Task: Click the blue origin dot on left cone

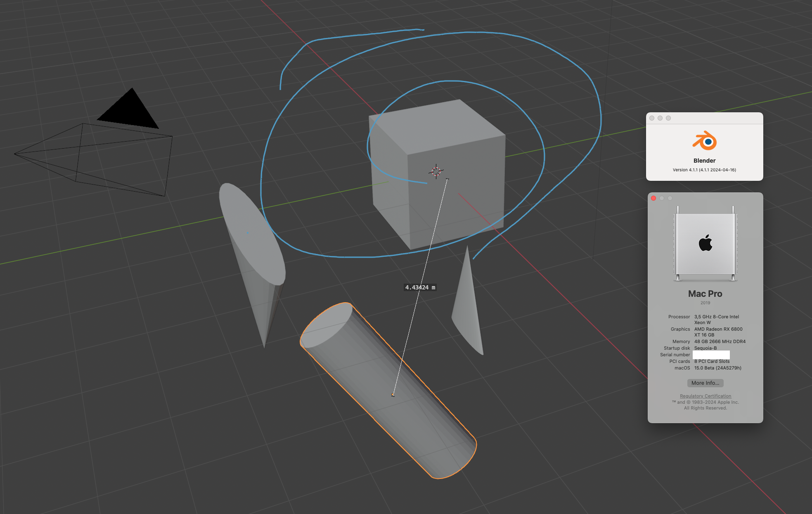Action: [x=247, y=233]
